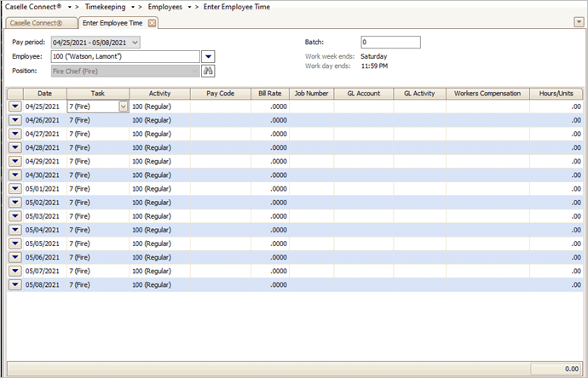Image resolution: width=588 pixels, height=378 pixels.
Task: Expand Task dropdown in the 04/25/2021 row
Action: pyautogui.click(x=124, y=106)
